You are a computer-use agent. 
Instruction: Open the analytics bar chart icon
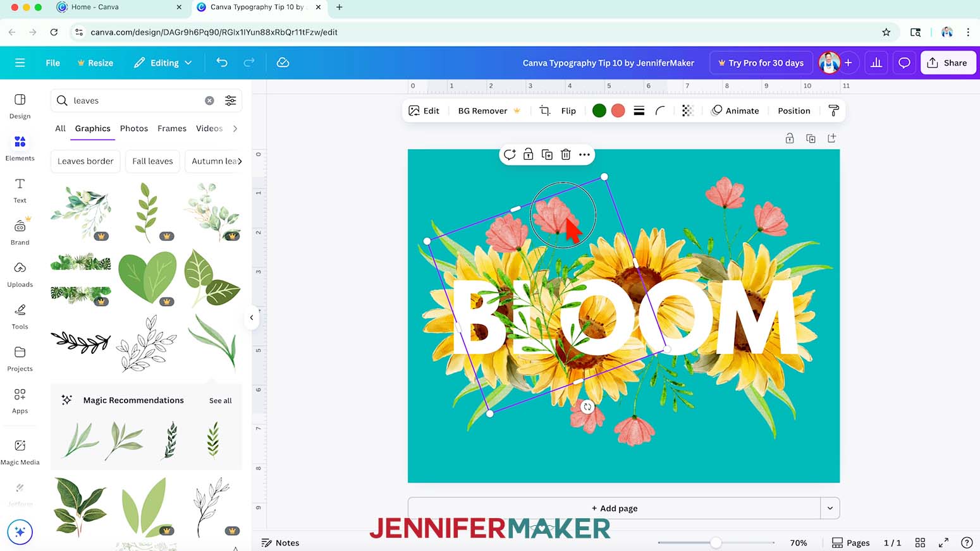coord(876,63)
